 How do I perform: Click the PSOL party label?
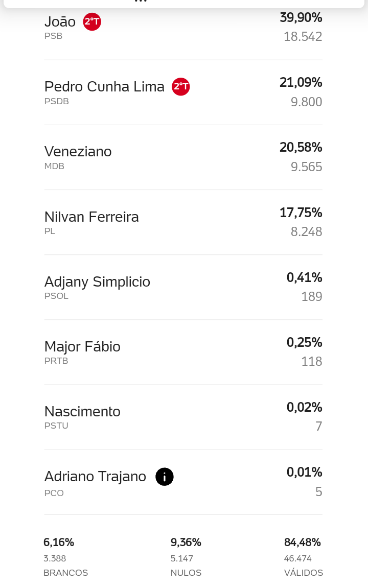[x=56, y=296]
